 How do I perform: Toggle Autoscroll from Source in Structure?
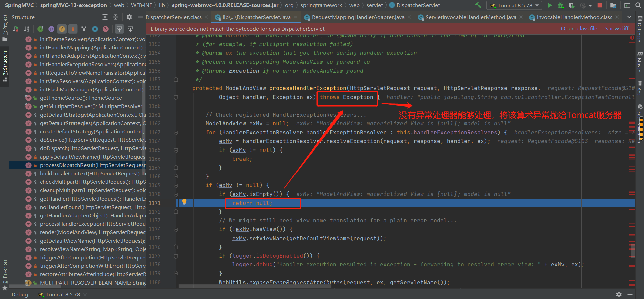coord(131,29)
